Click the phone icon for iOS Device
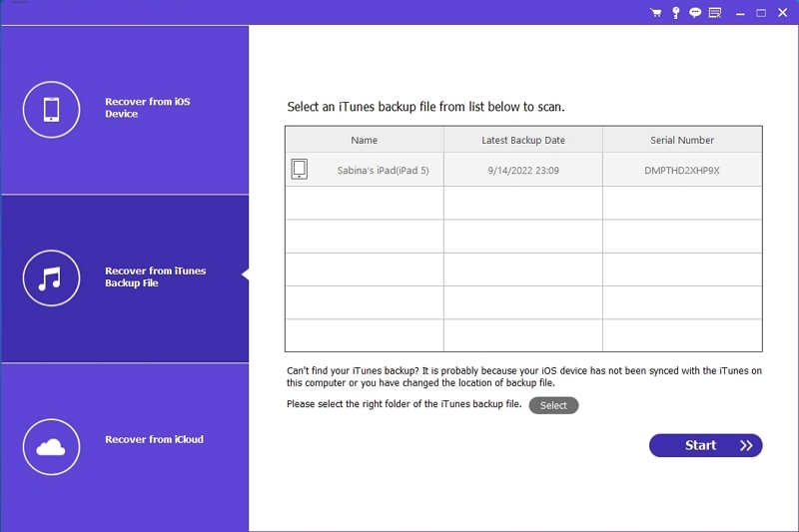Image resolution: width=799 pixels, height=532 pixels. [51, 109]
